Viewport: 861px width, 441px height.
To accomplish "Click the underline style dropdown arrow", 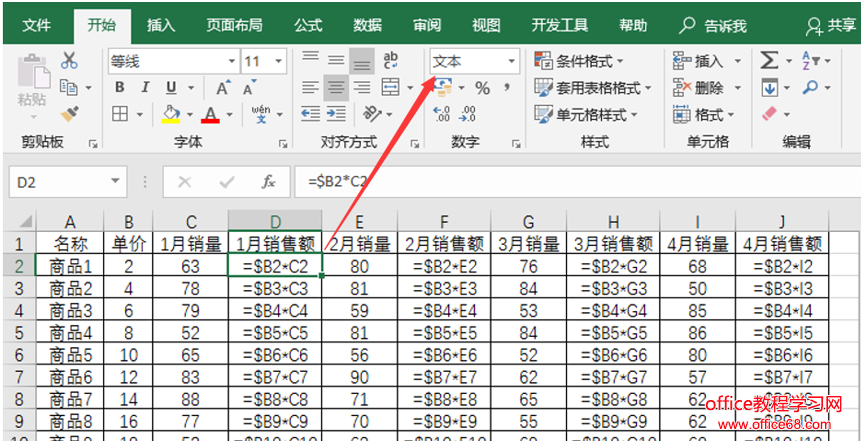I will coord(192,88).
